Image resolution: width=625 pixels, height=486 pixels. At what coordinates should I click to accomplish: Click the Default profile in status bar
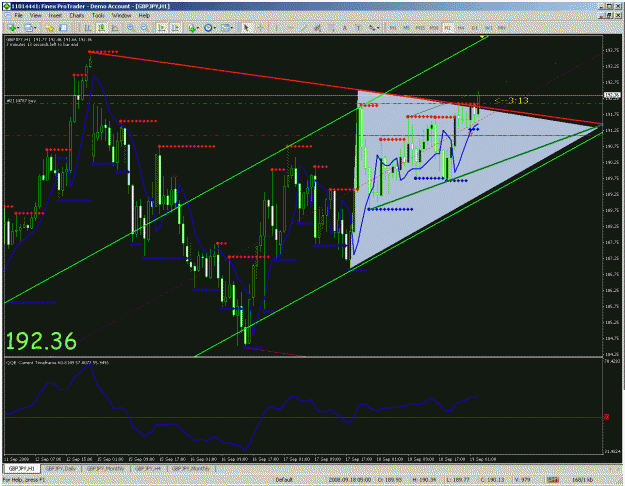(283, 480)
